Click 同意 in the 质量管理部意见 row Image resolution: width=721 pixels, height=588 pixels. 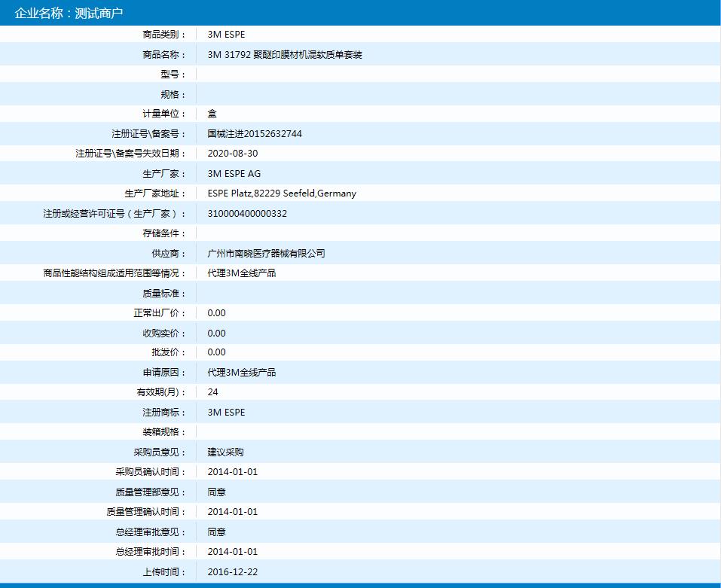click(x=216, y=492)
